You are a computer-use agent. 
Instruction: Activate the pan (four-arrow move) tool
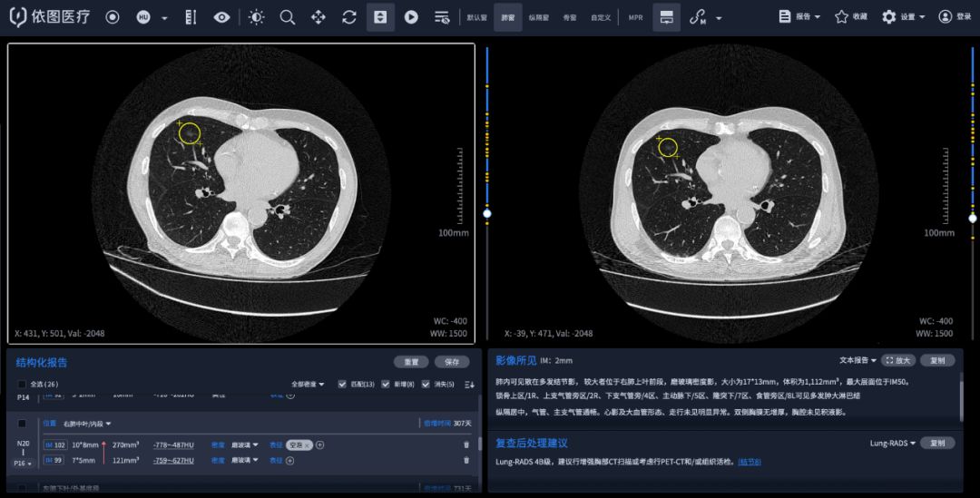point(318,17)
